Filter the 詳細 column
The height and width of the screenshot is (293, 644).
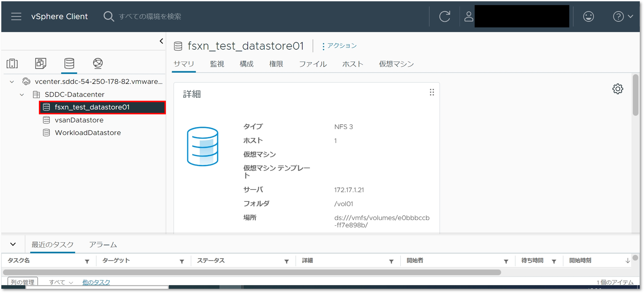(391, 261)
